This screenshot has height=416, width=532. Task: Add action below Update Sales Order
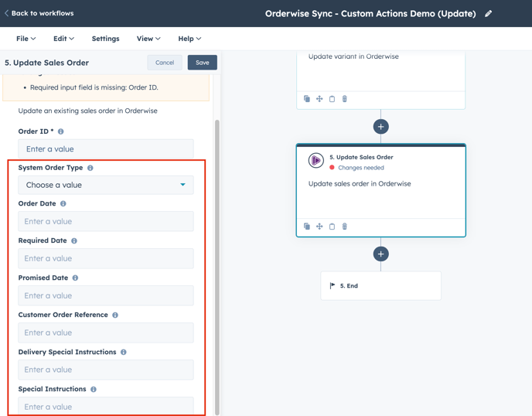[x=380, y=254]
